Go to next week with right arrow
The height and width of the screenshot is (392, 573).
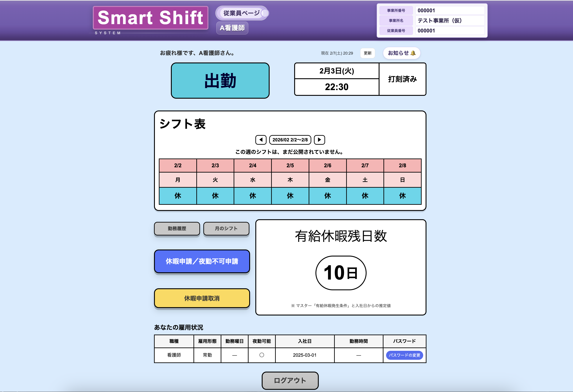click(x=319, y=140)
